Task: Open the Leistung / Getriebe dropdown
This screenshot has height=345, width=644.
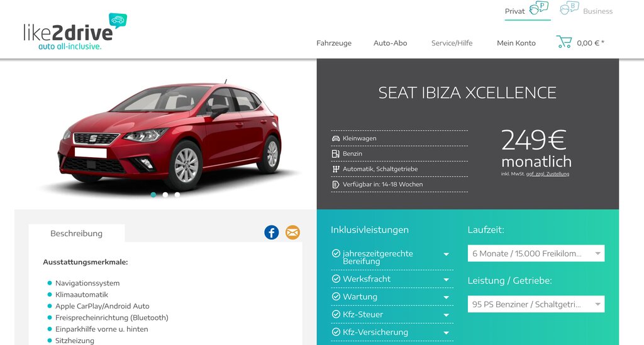Action: click(x=536, y=304)
